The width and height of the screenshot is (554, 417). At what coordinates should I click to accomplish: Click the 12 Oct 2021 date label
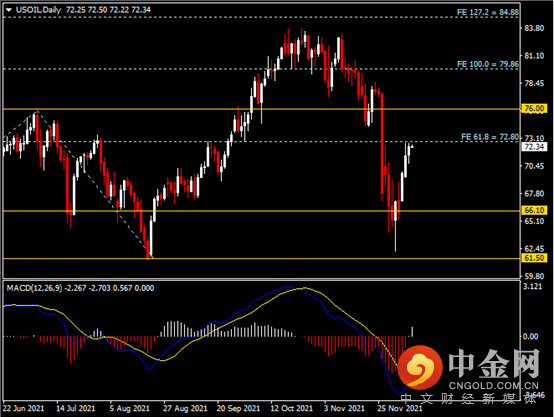(x=291, y=409)
